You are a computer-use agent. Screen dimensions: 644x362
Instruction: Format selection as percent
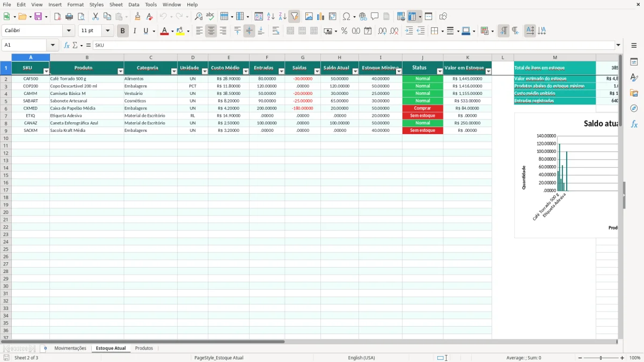[x=345, y=31]
